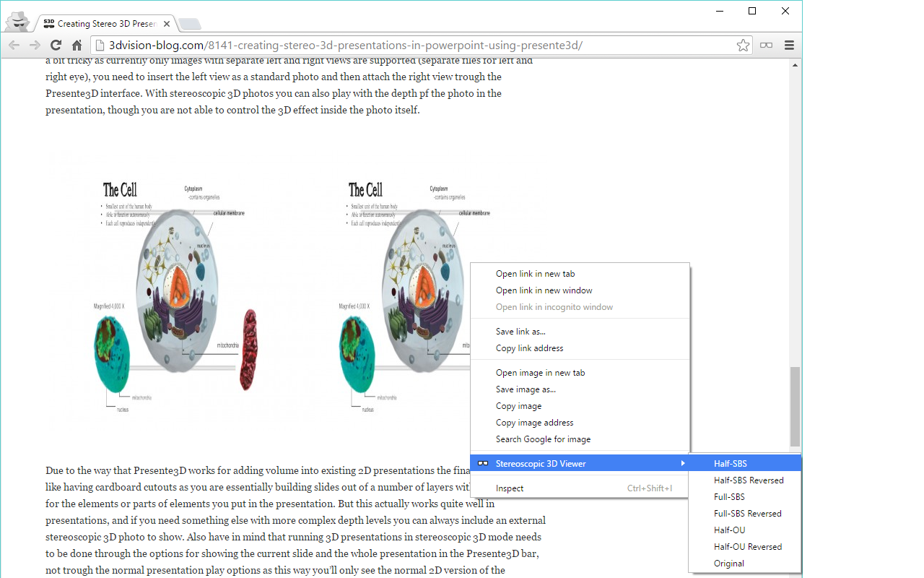The width and height of the screenshot is (924, 578).
Task: Click the scrollbar up arrow
Action: point(795,64)
